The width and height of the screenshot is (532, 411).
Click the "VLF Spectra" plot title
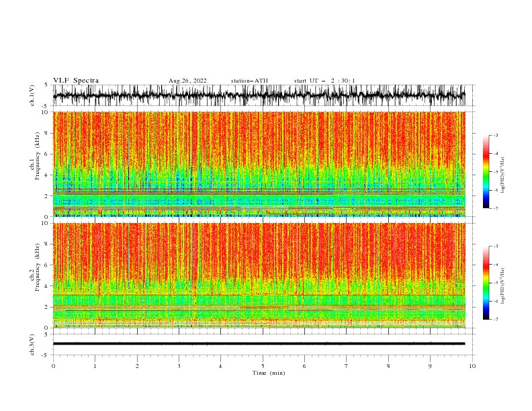tap(76, 81)
